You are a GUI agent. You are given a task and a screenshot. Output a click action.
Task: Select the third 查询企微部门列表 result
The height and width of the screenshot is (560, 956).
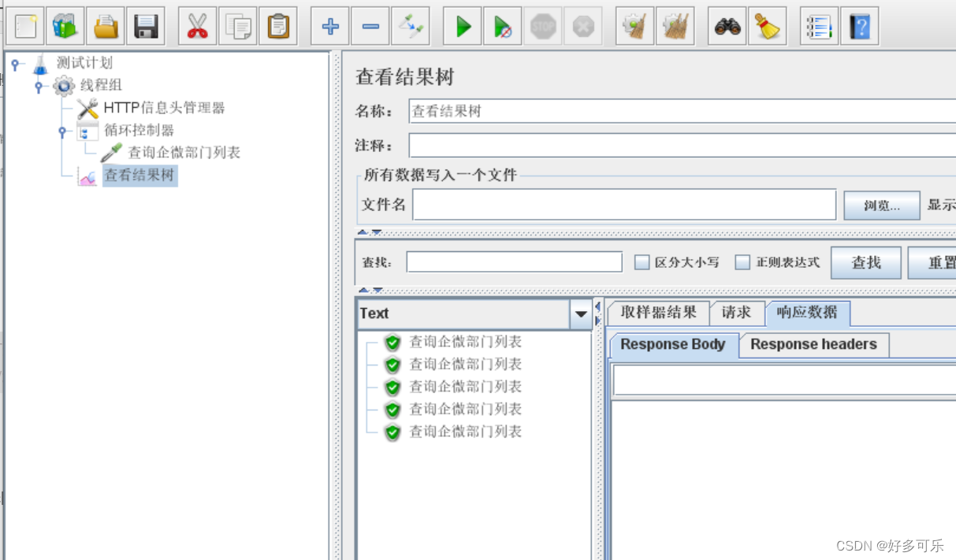465,387
